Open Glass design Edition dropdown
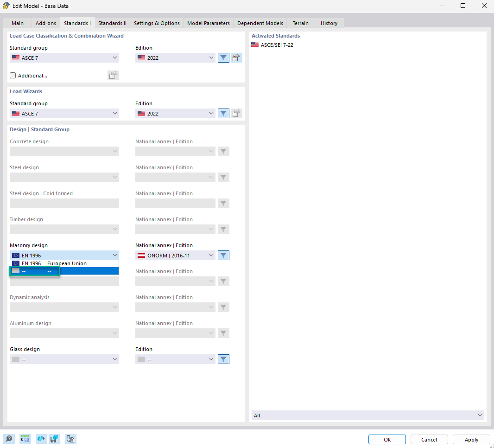 coord(175,359)
